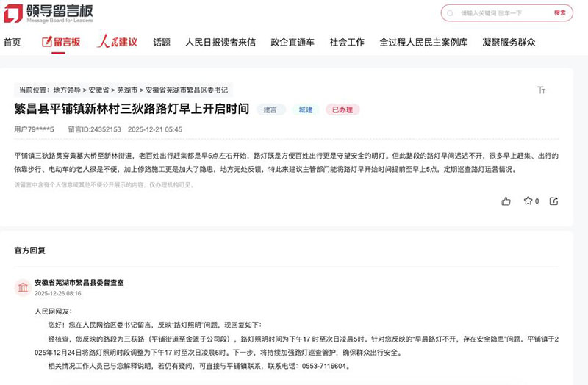
Task: Open the 政企直通车 menu item
Action: point(293,43)
